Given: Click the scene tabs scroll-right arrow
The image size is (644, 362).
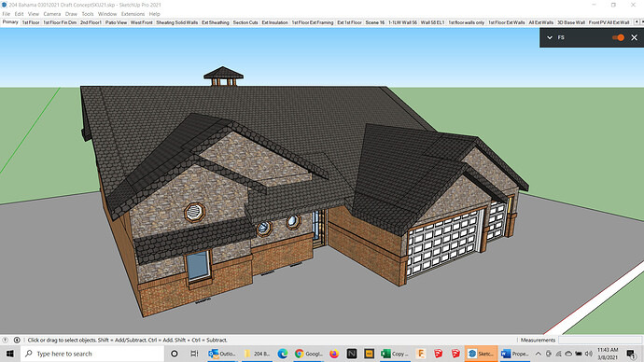Looking at the screenshot, I should tap(641, 22).
